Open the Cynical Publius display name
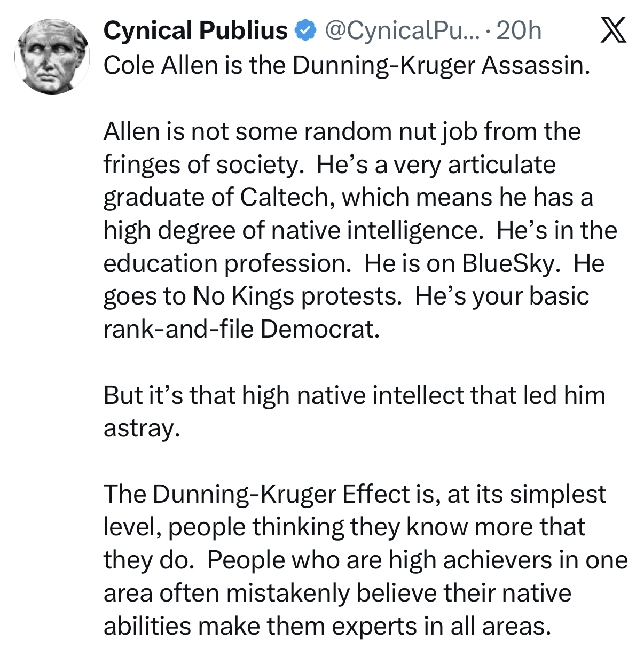 [195, 30]
